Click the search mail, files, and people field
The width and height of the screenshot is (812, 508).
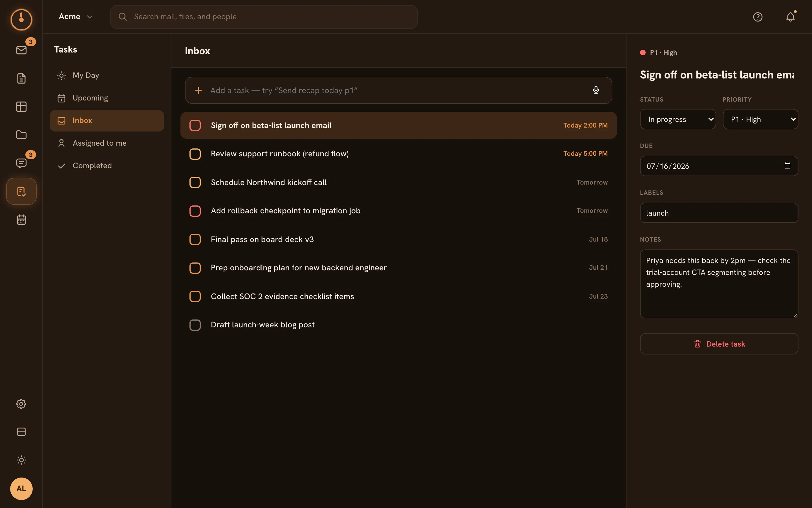(x=264, y=17)
